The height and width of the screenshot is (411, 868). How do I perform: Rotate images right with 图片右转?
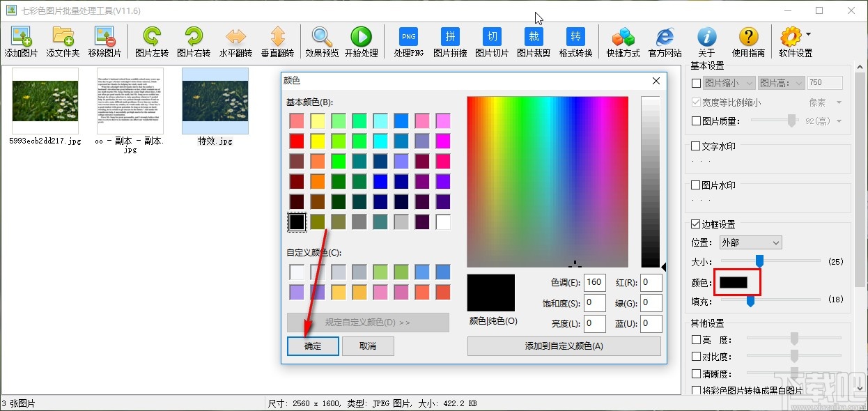(194, 42)
